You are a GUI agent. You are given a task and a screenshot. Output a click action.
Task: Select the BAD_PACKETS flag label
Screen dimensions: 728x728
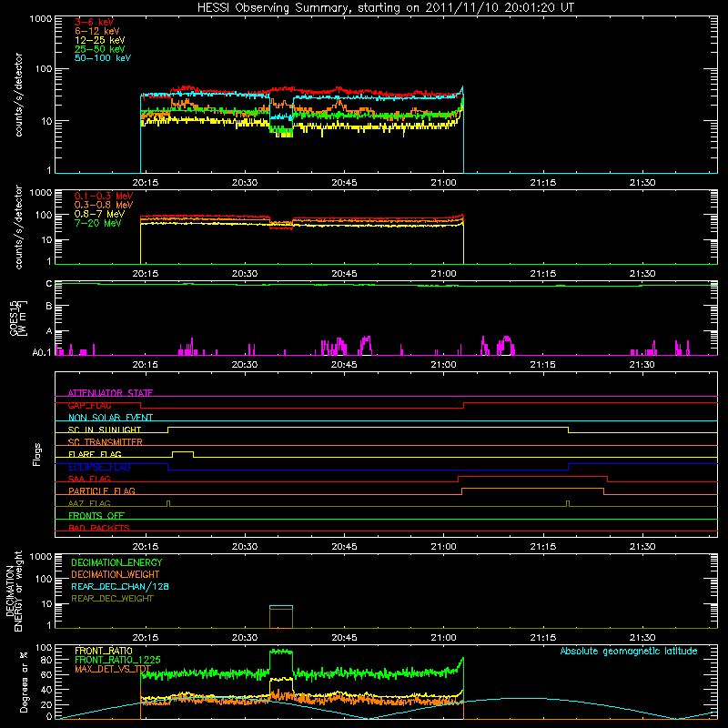(x=99, y=528)
